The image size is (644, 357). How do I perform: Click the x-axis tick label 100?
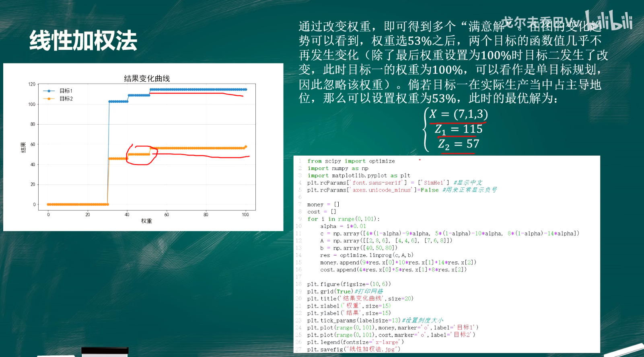tap(245, 214)
